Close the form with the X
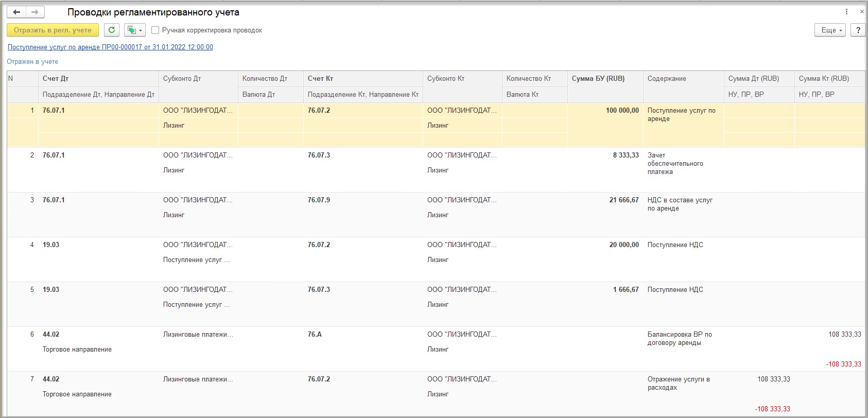868x418 pixels. pyautogui.click(x=862, y=12)
